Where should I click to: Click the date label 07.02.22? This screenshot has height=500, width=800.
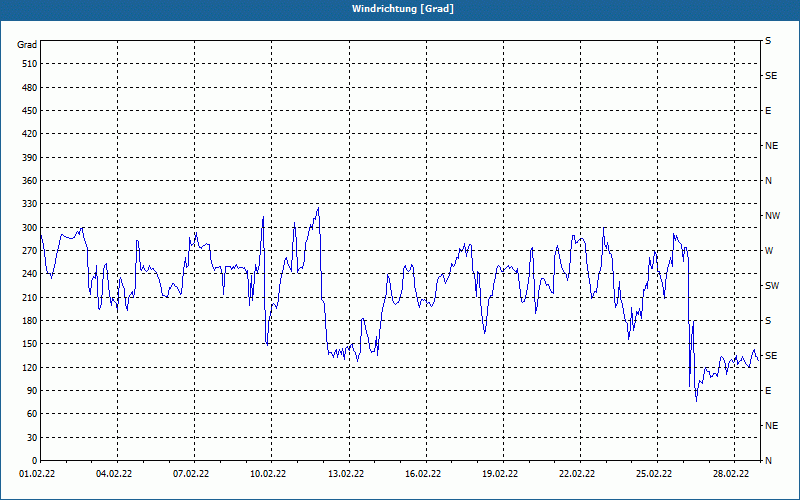[191, 474]
